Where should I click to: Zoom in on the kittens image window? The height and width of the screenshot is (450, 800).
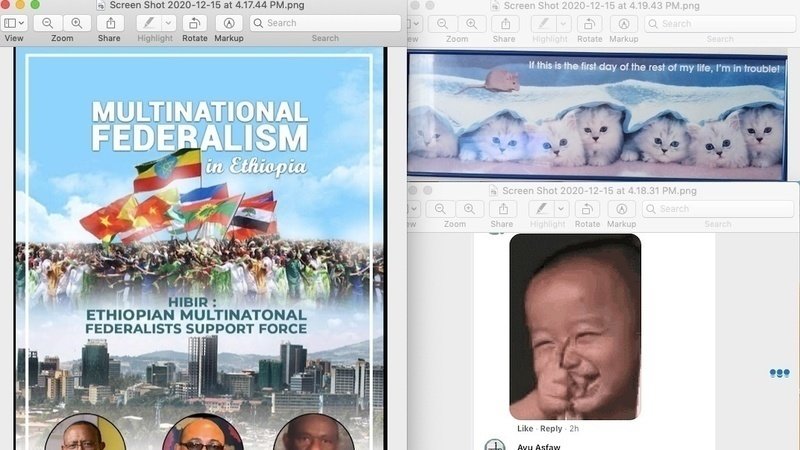click(x=470, y=23)
